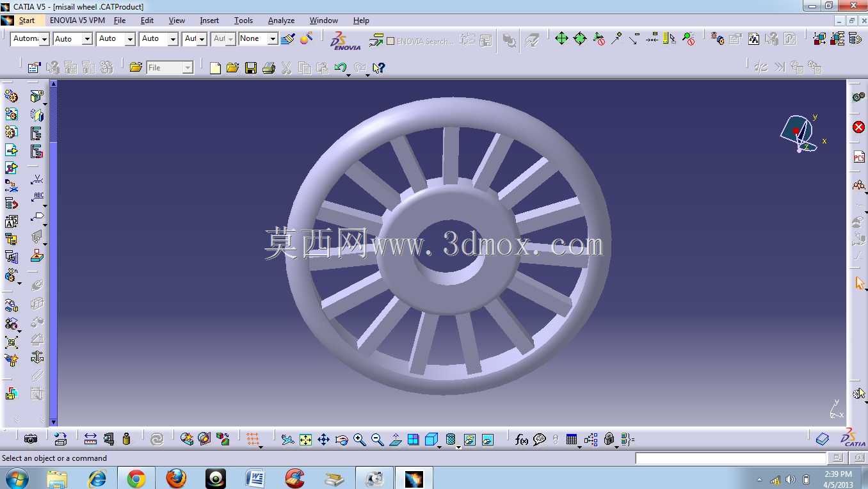The width and height of the screenshot is (868, 489).
Task: Open the Insert menu
Action: click(x=209, y=20)
